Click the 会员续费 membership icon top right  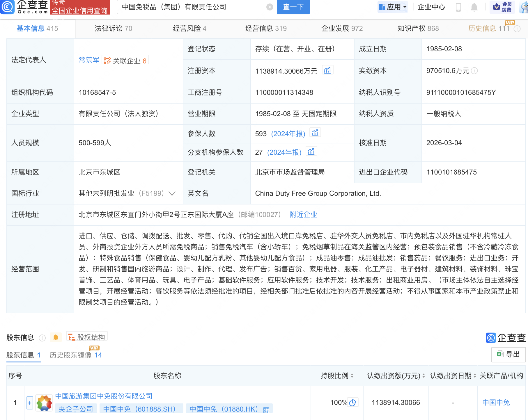tap(502, 7)
